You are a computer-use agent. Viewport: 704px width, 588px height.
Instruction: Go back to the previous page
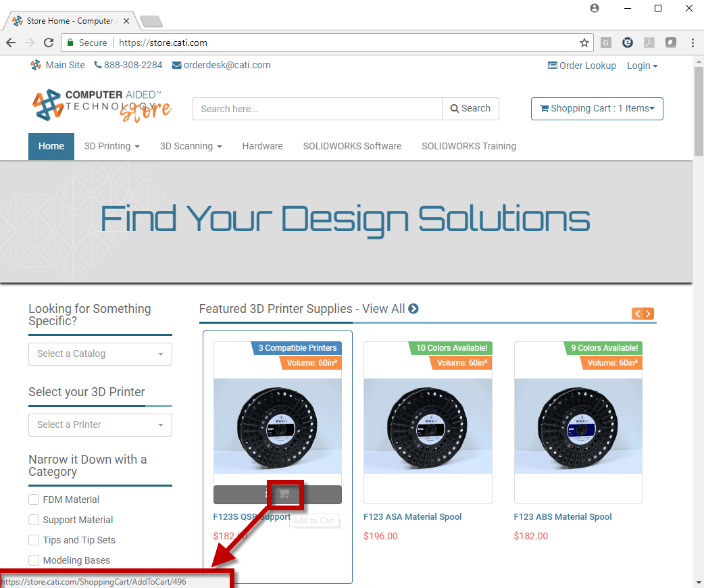(x=11, y=43)
